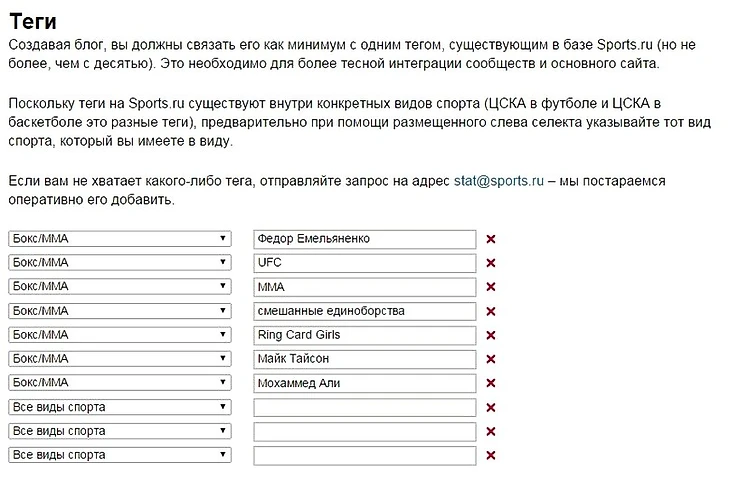Screen dimensions: 730x491
Task: Click the bottom empty tag input
Action: point(365,455)
